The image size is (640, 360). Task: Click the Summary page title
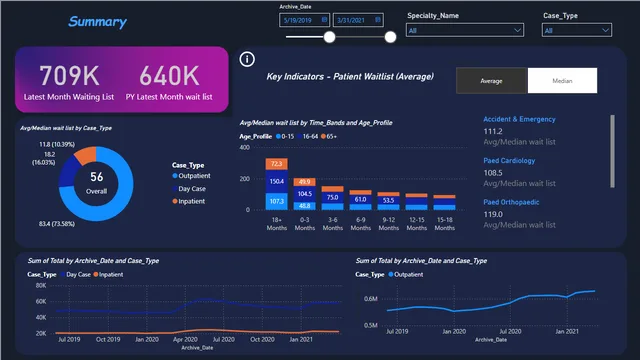click(98, 22)
